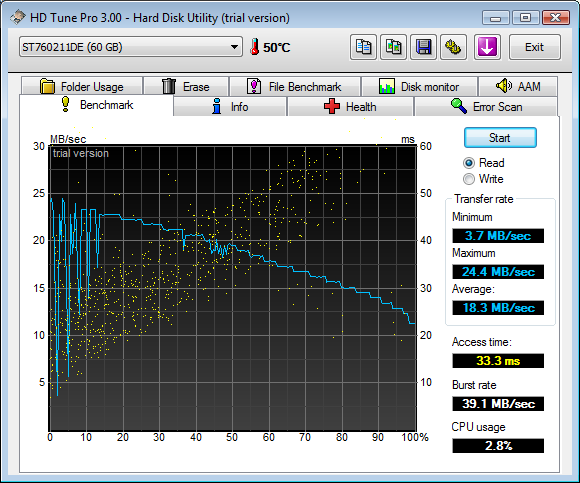Click the MB/sec axis label

point(68,139)
